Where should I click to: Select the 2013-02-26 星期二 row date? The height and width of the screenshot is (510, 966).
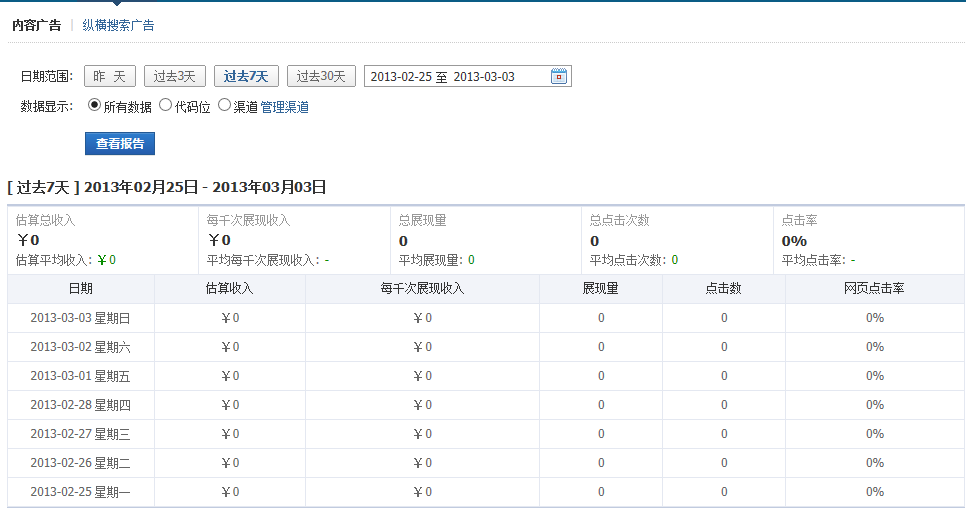[80, 463]
